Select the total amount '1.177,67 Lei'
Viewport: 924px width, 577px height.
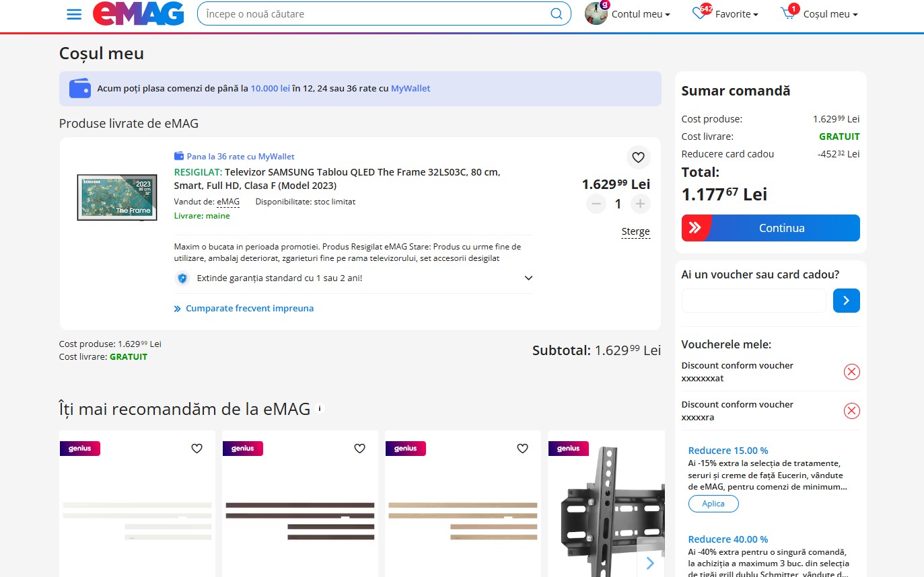pyautogui.click(x=724, y=194)
